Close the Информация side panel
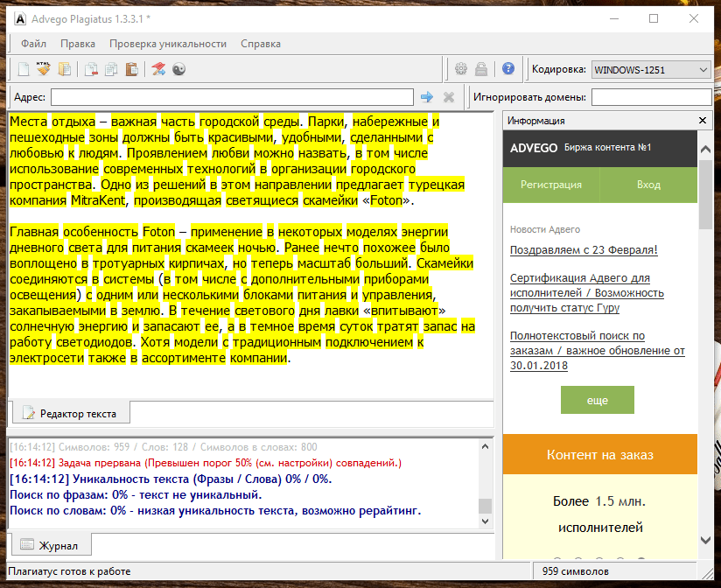The image size is (721, 588). pos(703,121)
